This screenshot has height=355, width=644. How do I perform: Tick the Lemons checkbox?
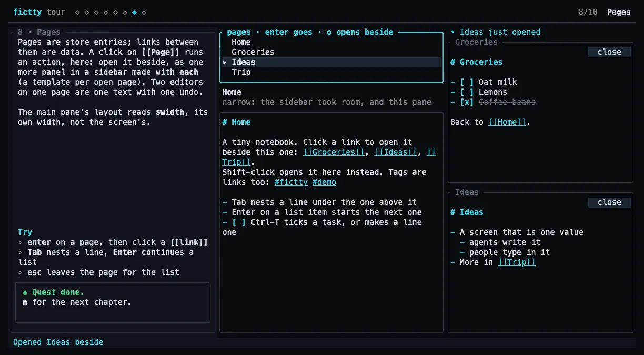click(467, 92)
